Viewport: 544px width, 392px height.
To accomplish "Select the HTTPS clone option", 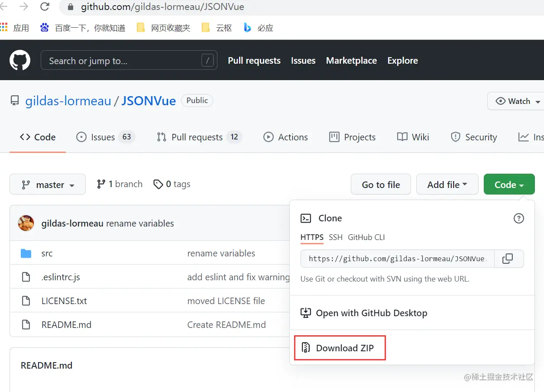I will click(312, 237).
